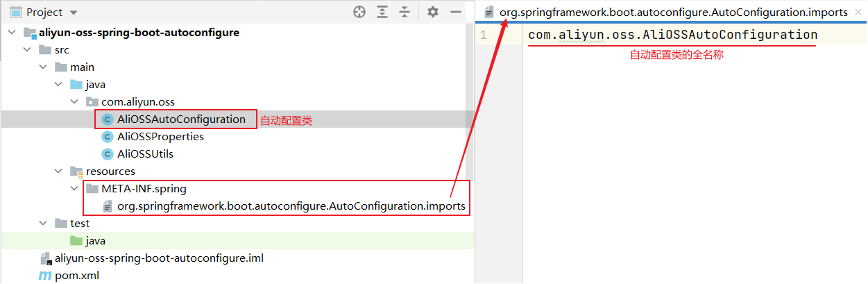Viewport: 868px width, 284px height.
Task: Collapse the META-INF.spring folder
Action: (x=74, y=189)
